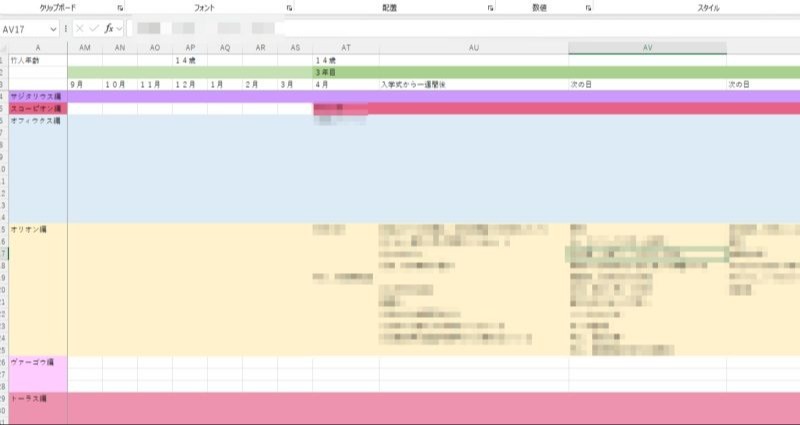Click the サジタリウス編 purple row label
This screenshot has height=425, width=800.
(x=37, y=96)
